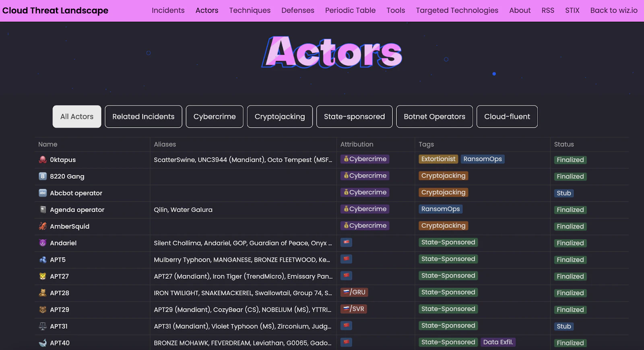
Task: Open the RSS feed link
Action: pos(548,10)
